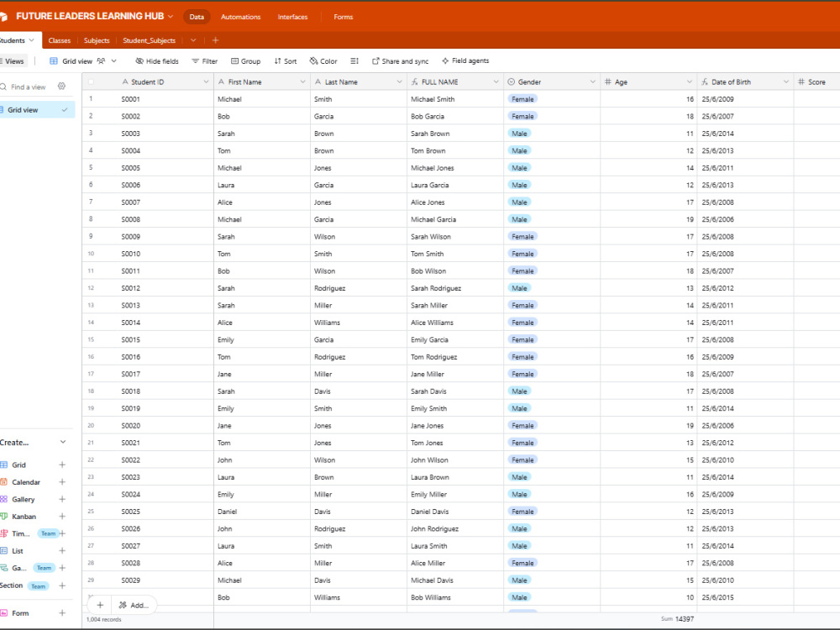This screenshot has width=840, height=630.
Task: Click the Filter funnel icon
Action: (196, 61)
